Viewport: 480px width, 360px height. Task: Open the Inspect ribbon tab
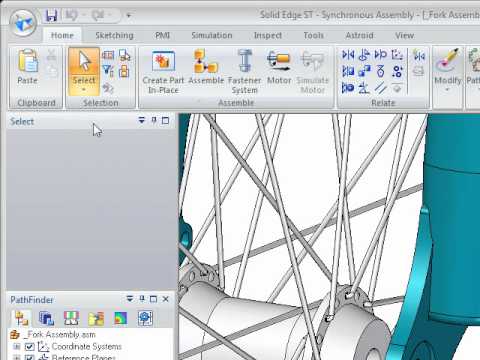click(x=268, y=35)
